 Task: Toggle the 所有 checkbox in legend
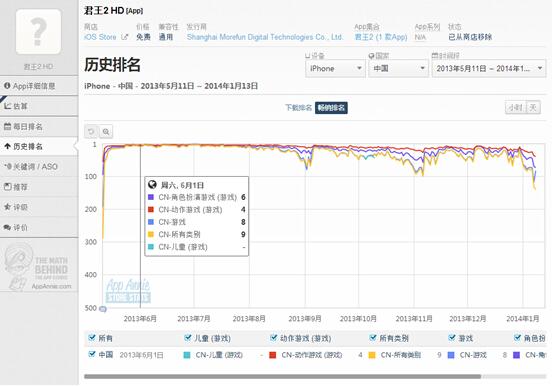[x=92, y=338]
